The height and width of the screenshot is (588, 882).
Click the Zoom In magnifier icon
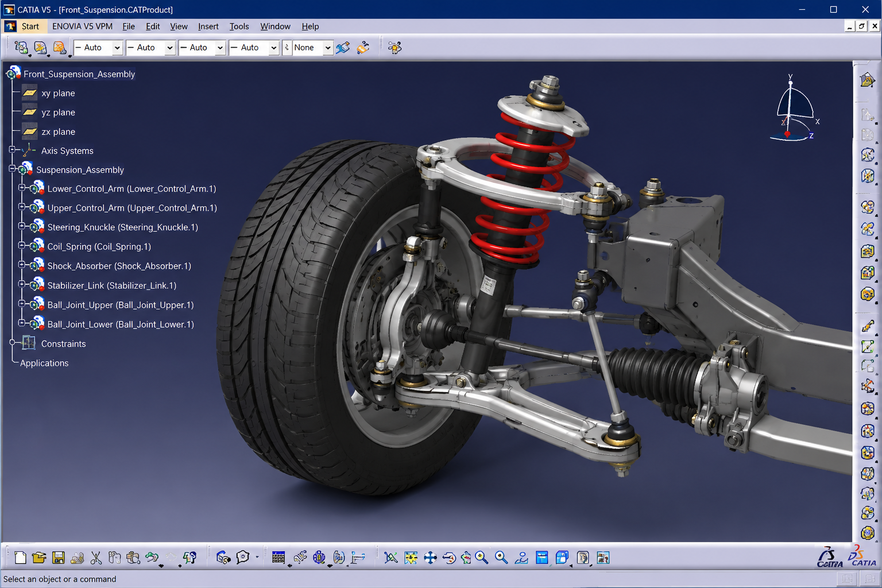coord(482,558)
